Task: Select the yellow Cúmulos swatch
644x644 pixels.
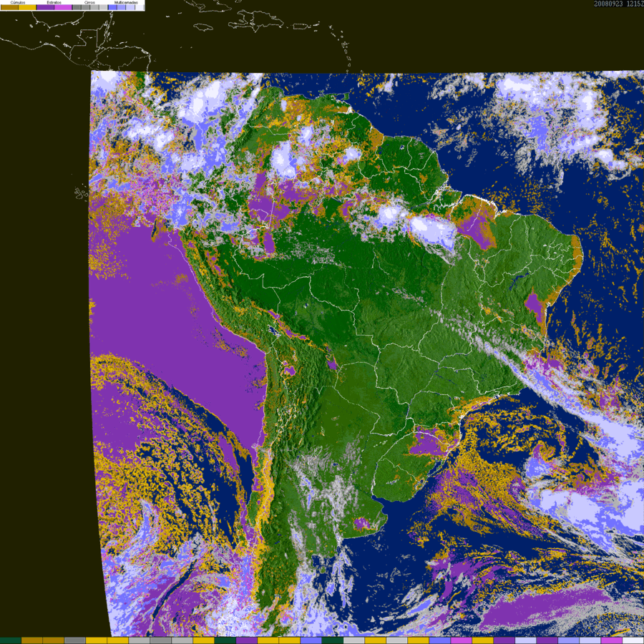Action: pos(27,7)
